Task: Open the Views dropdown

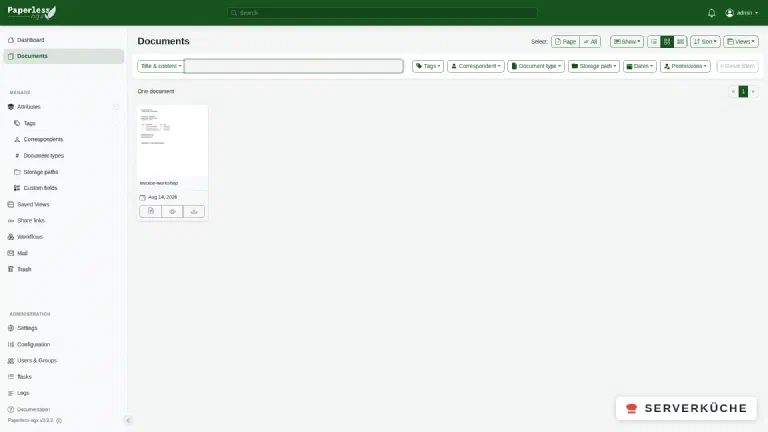Action: click(x=741, y=42)
